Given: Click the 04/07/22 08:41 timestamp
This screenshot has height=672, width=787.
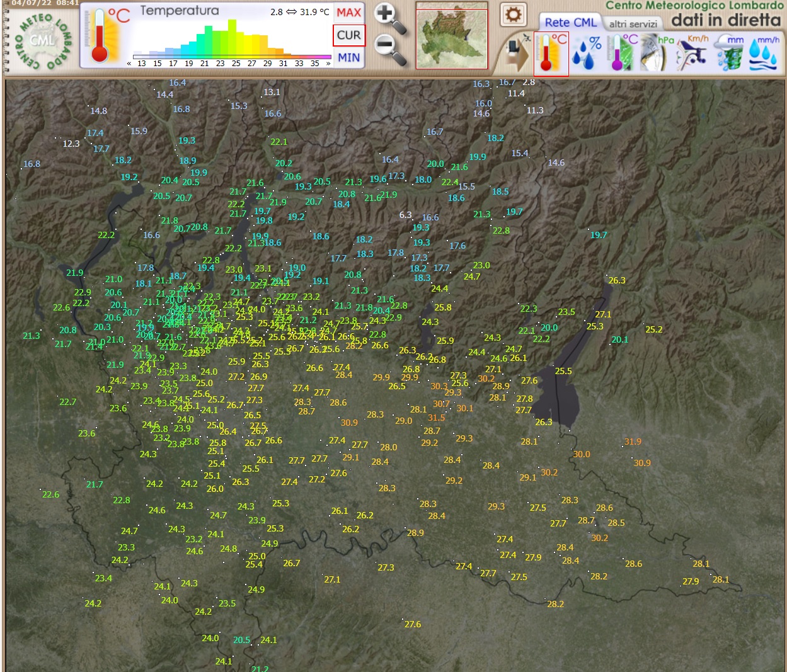Looking at the screenshot, I should tap(45, 3).
